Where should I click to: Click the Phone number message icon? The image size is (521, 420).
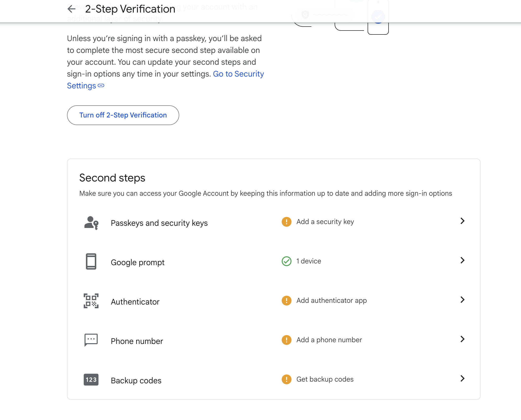[91, 340]
